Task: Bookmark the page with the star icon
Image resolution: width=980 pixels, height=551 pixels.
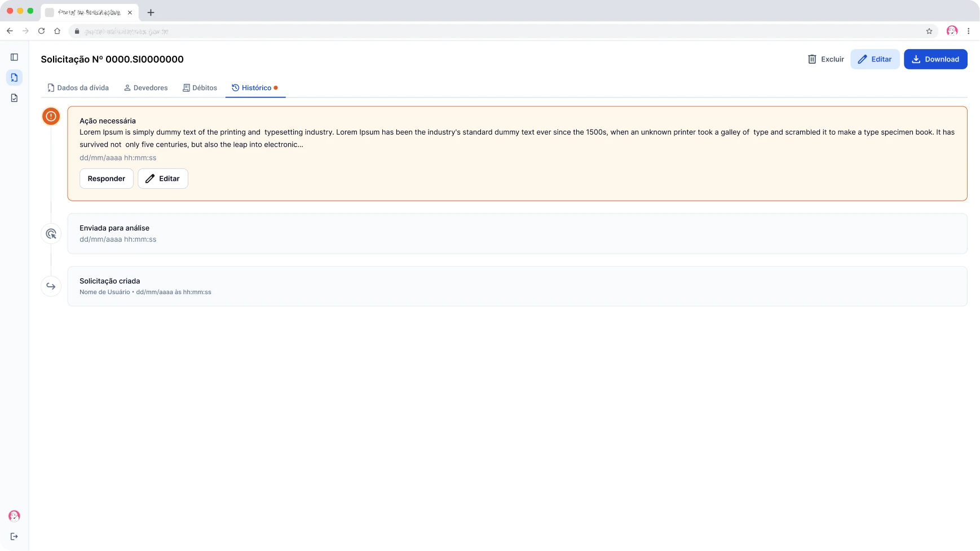Action: [x=929, y=31]
